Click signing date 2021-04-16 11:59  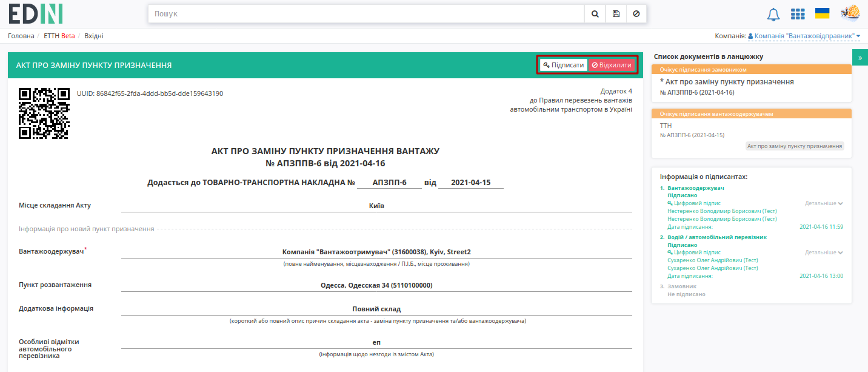pyautogui.click(x=821, y=227)
